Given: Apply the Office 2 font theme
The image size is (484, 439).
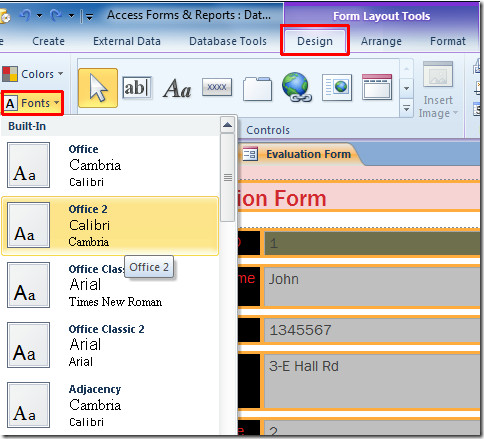Looking at the screenshot, I should coord(110,226).
